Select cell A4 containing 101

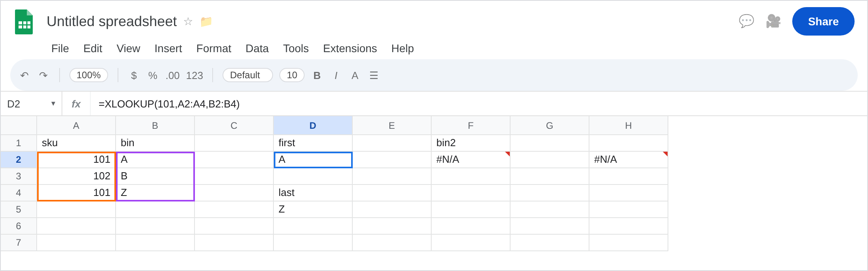76,193
